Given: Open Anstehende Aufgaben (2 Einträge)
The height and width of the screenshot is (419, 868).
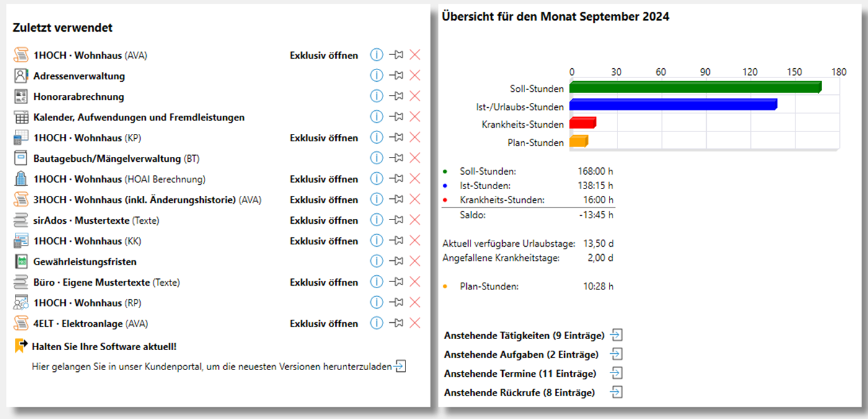Looking at the screenshot, I should tap(521, 355).
